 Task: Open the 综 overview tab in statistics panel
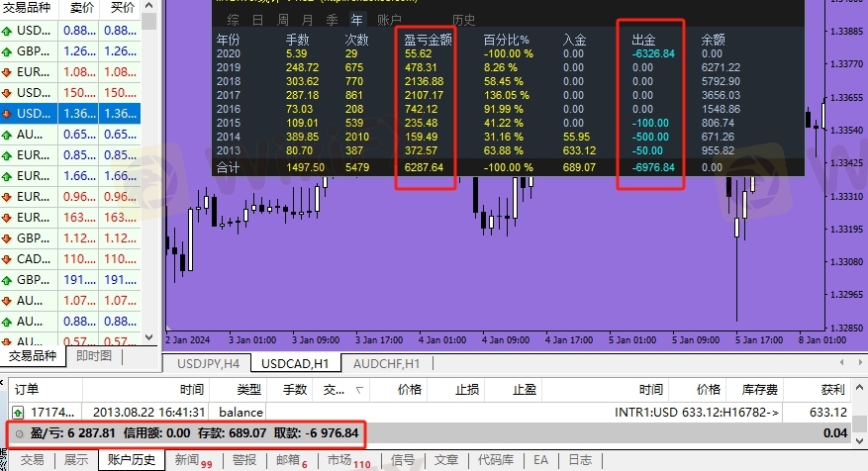[x=233, y=20]
